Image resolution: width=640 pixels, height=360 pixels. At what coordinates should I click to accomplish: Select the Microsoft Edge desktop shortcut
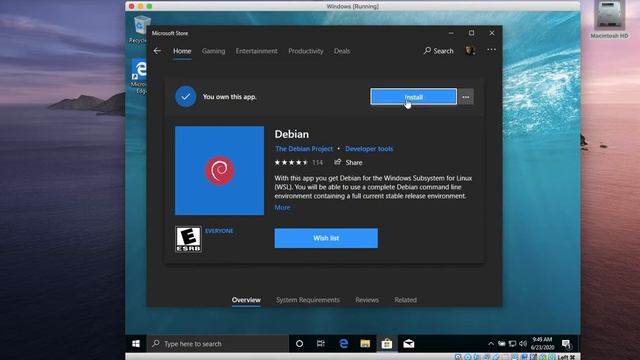pyautogui.click(x=139, y=77)
